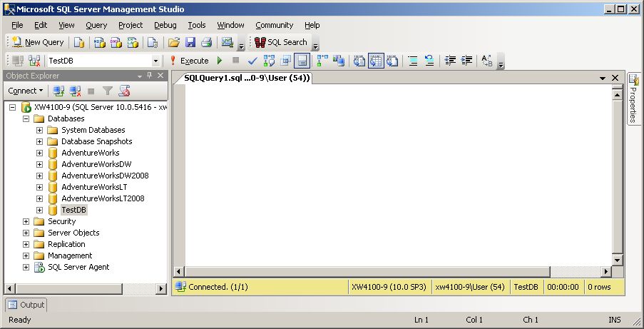Open an Analysis Services MDX Query

(100, 42)
